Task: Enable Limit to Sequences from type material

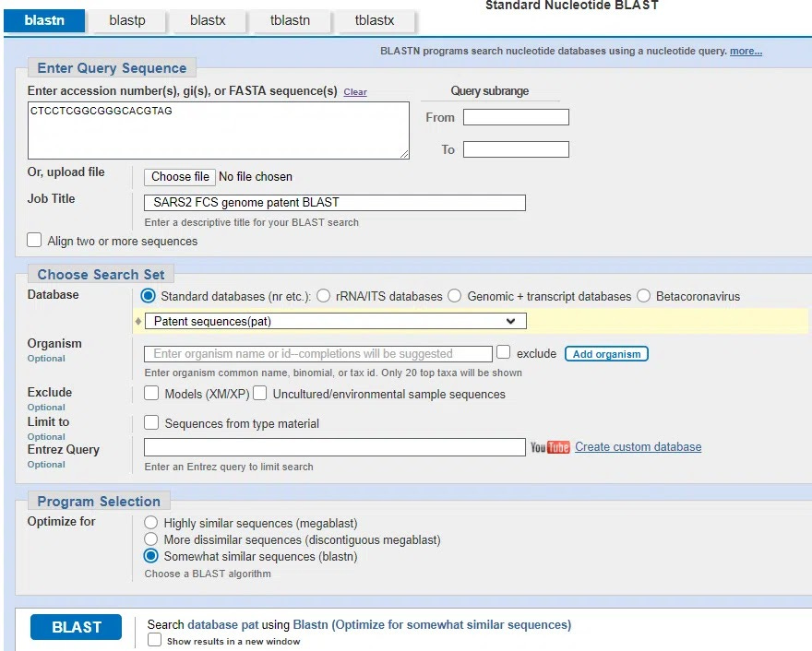Action: tap(151, 423)
